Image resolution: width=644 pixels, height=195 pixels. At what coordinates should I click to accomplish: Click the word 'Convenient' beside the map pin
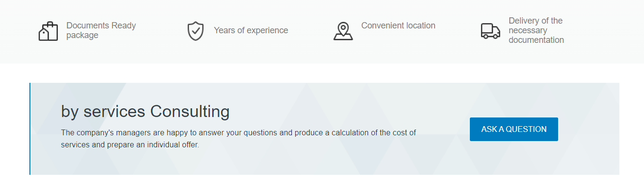[381, 26]
